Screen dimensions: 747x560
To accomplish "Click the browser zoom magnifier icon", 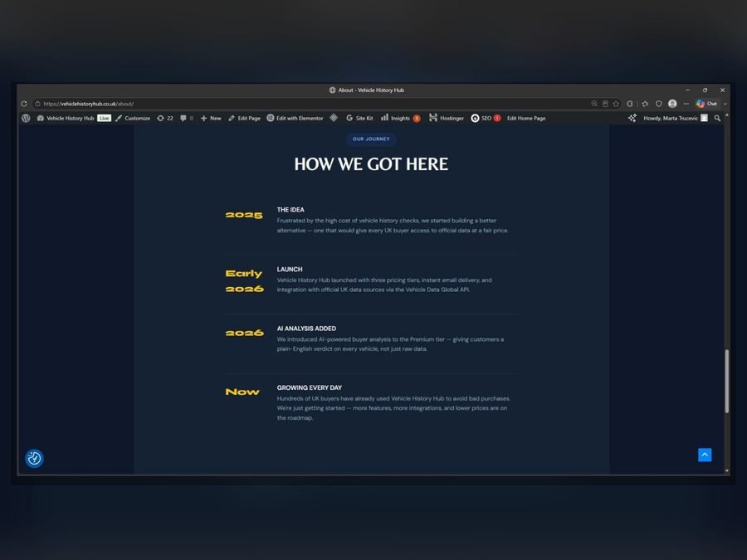I will [594, 104].
